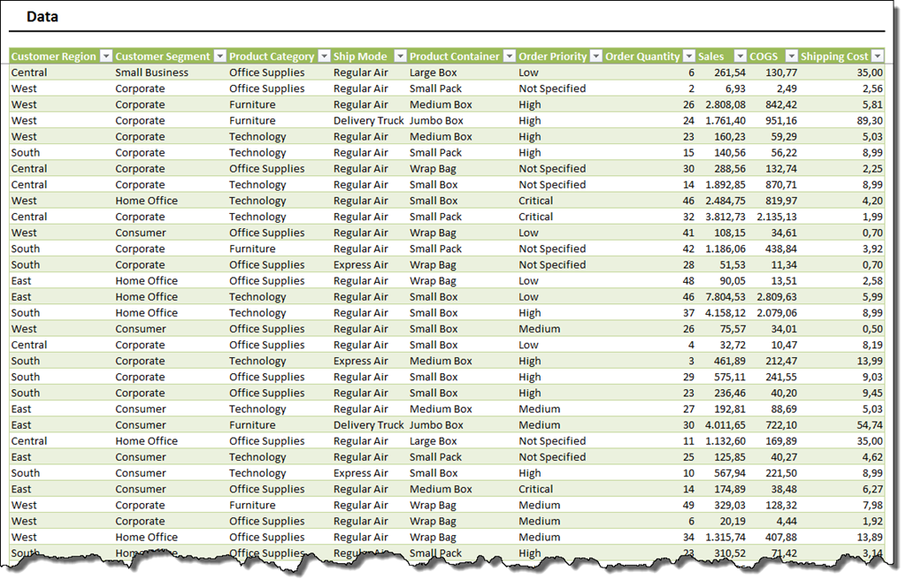Select the COGS value 842,42
The height and width of the screenshot is (588, 906).
tap(781, 104)
